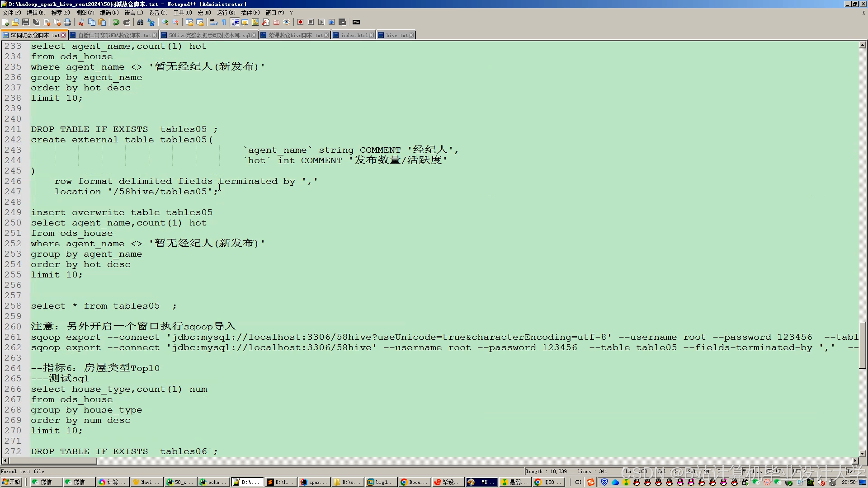
Task: Open the 插件 (Plugins) menu
Action: pos(250,13)
